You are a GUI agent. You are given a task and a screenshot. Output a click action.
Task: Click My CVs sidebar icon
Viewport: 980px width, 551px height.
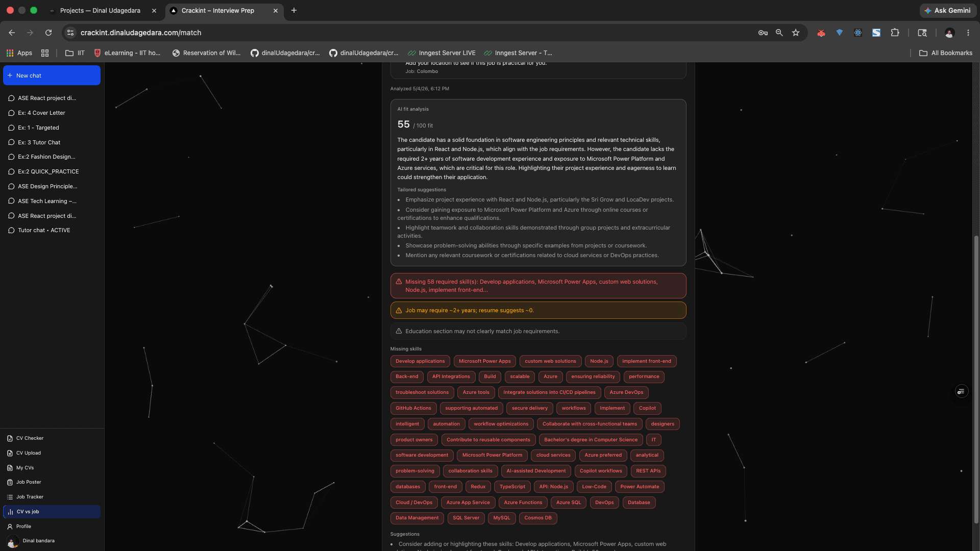[x=10, y=468]
